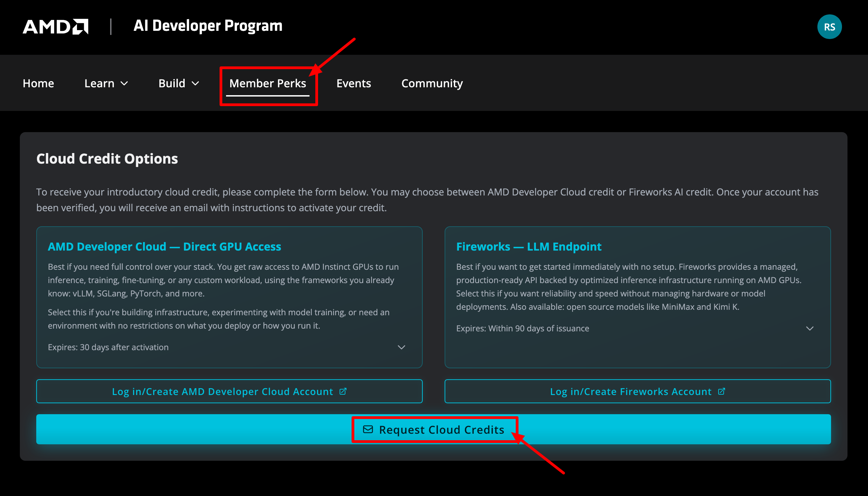This screenshot has height=496, width=868.
Task: Click external-link icon beside Fireworks Account
Action: 722,391
